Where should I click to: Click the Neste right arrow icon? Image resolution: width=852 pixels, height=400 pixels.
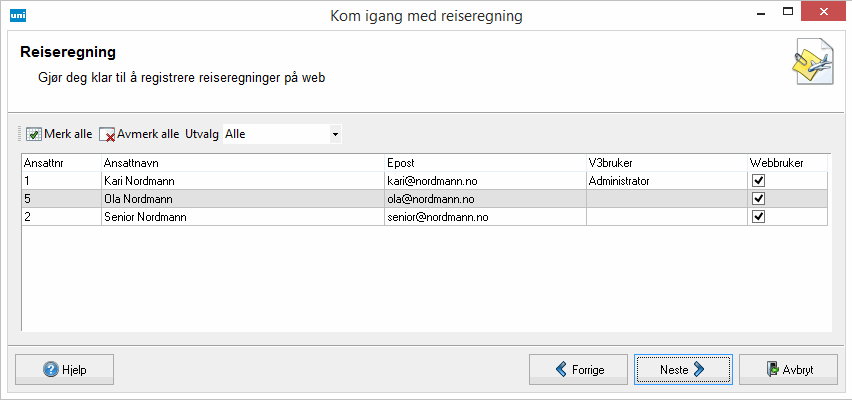pos(699,369)
